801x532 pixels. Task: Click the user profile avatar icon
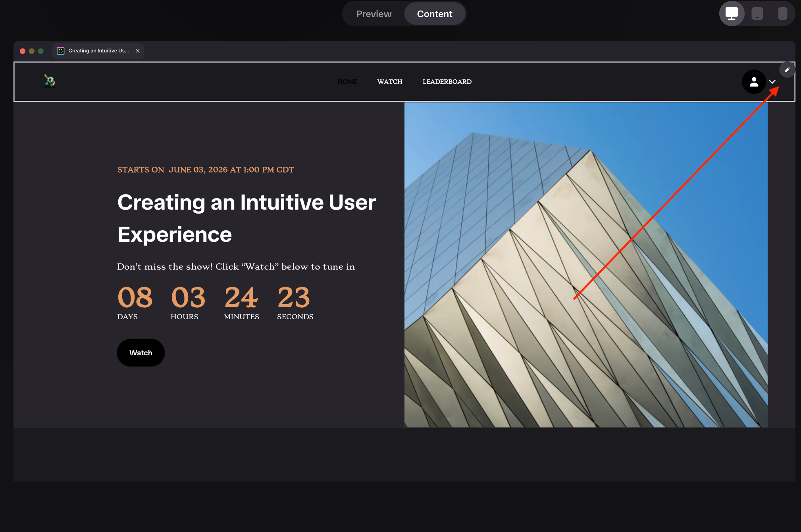(x=754, y=82)
